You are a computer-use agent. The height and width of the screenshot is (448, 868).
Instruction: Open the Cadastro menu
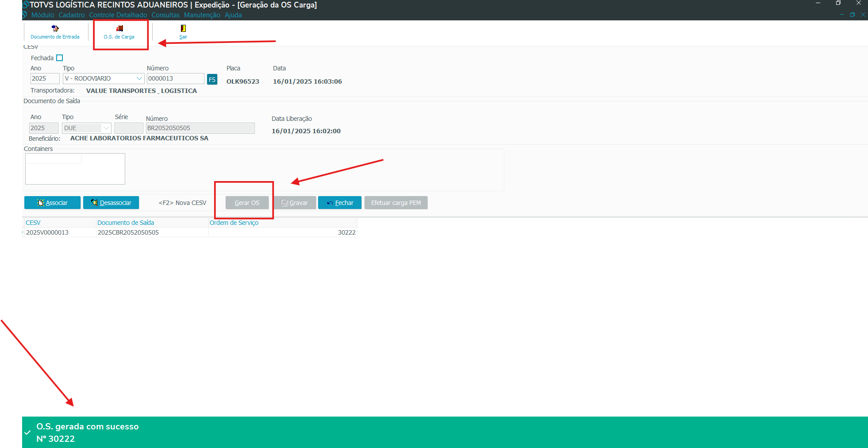[72, 15]
